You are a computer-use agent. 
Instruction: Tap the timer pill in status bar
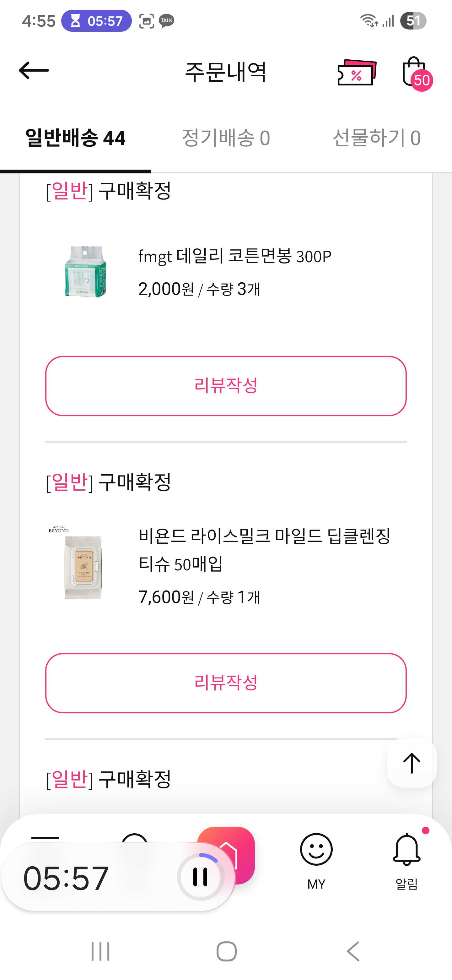[x=97, y=21]
